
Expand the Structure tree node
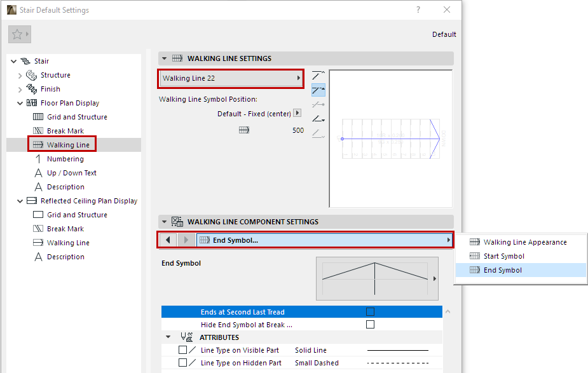point(20,76)
